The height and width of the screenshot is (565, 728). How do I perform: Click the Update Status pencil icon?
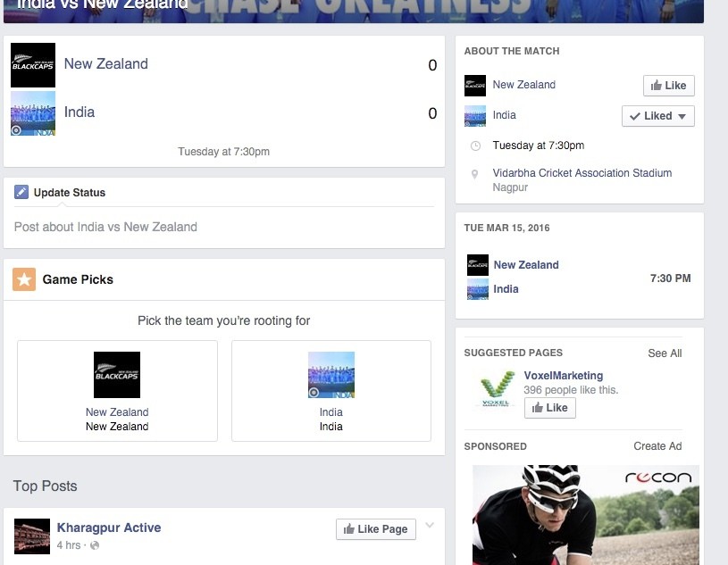coord(21,192)
